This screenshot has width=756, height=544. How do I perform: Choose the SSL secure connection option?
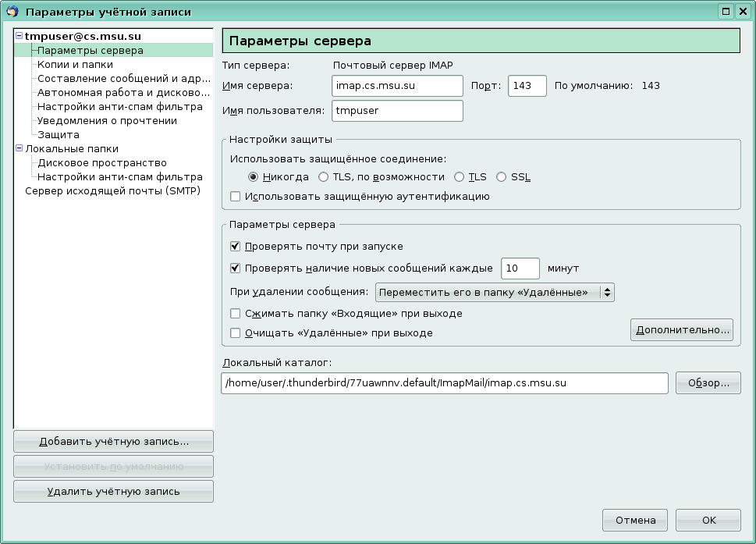click(501, 177)
